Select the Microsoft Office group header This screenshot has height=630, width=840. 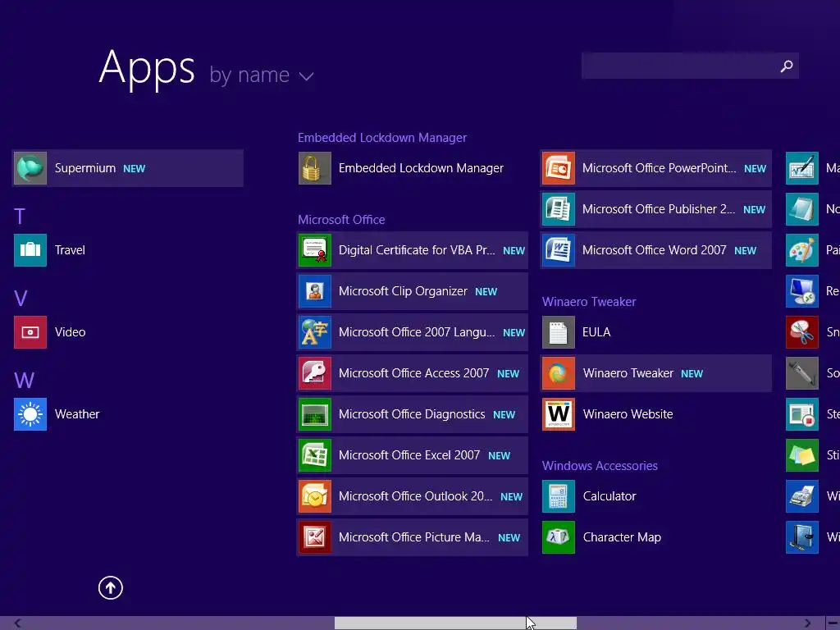click(x=341, y=220)
